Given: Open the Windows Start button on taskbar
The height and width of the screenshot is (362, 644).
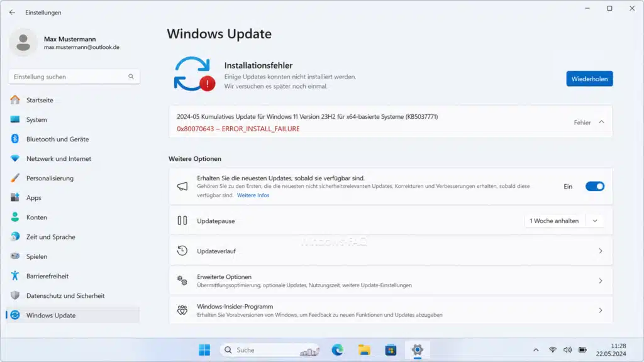Looking at the screenshot, I should tap(204, 349).
